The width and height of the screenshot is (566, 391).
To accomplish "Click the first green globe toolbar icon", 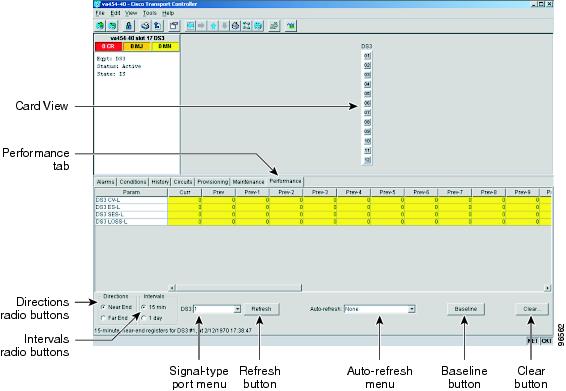I will [100, 26].
